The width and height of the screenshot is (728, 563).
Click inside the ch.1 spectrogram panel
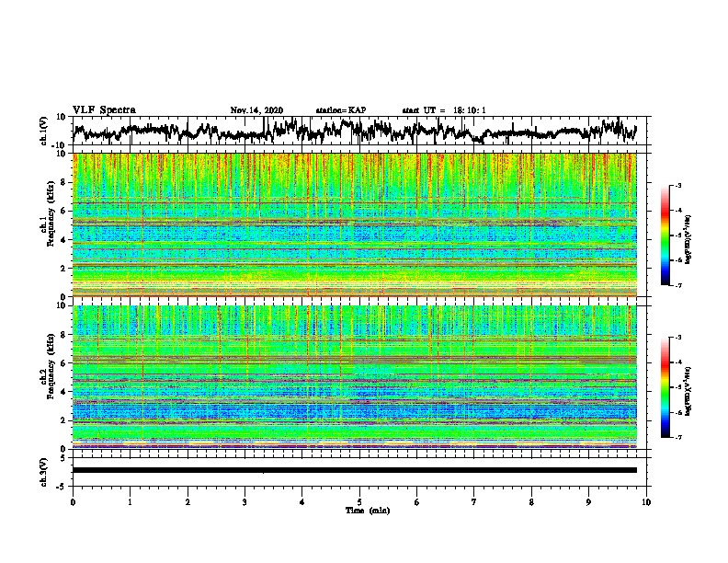tap(355, 224)
